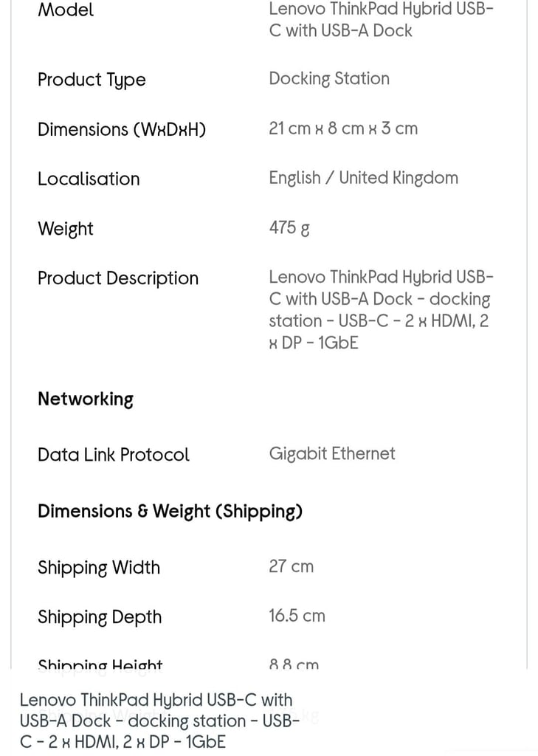Image resolution: width=538 pixels, height=756 pixels.
Task: Click the Dimensions & Weight (Shipping) heading
Action: (170, 512)
